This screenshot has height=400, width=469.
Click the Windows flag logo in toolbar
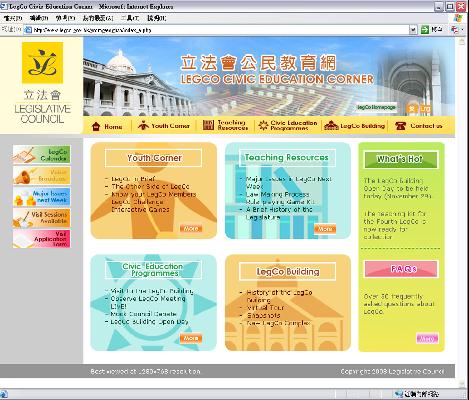459,18
